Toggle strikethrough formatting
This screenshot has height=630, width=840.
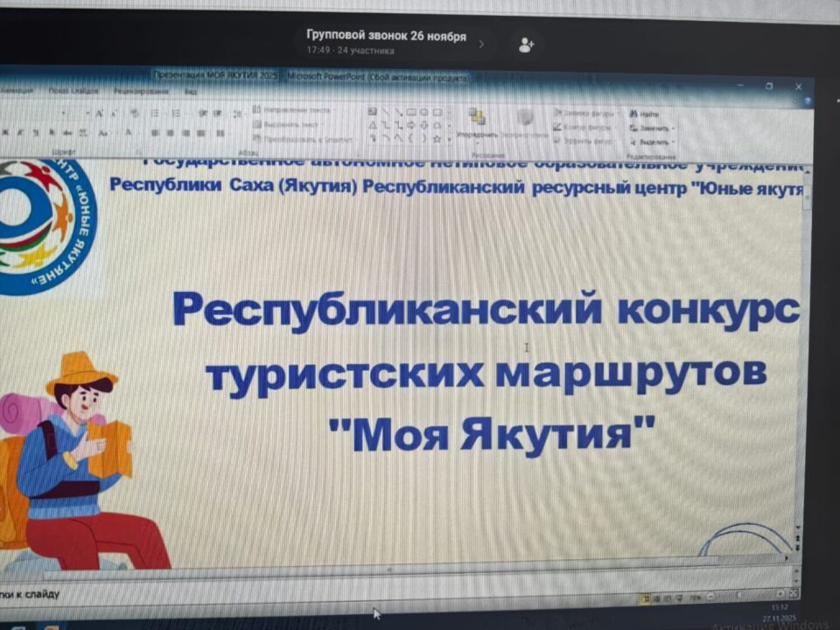[67, 133]
